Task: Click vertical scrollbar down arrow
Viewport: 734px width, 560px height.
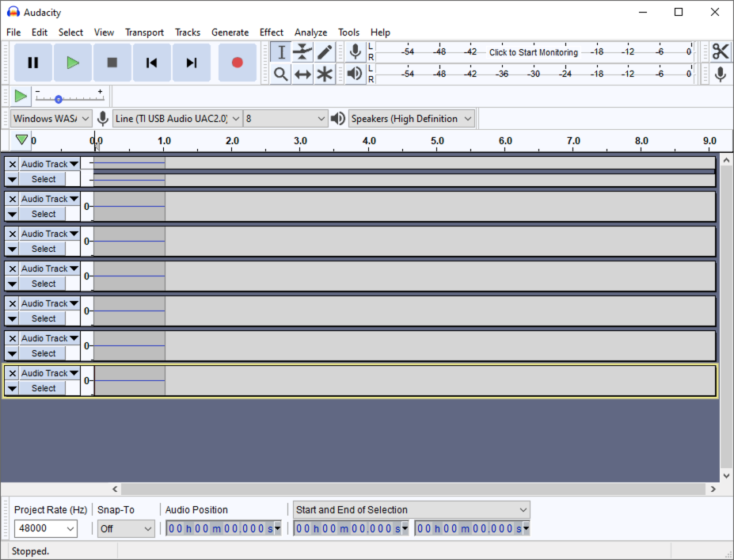Action: pyautogui.click(x=727, y=476)
